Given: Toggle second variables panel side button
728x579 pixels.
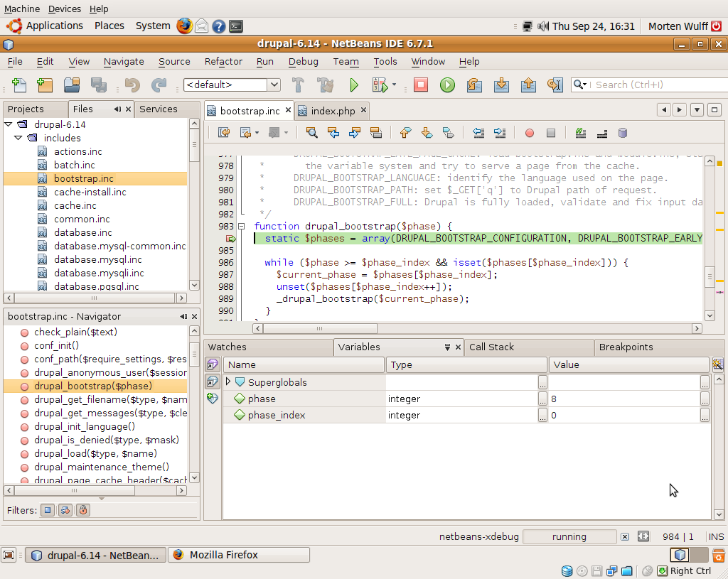Looking at the screenshot, I should (212, 382).
